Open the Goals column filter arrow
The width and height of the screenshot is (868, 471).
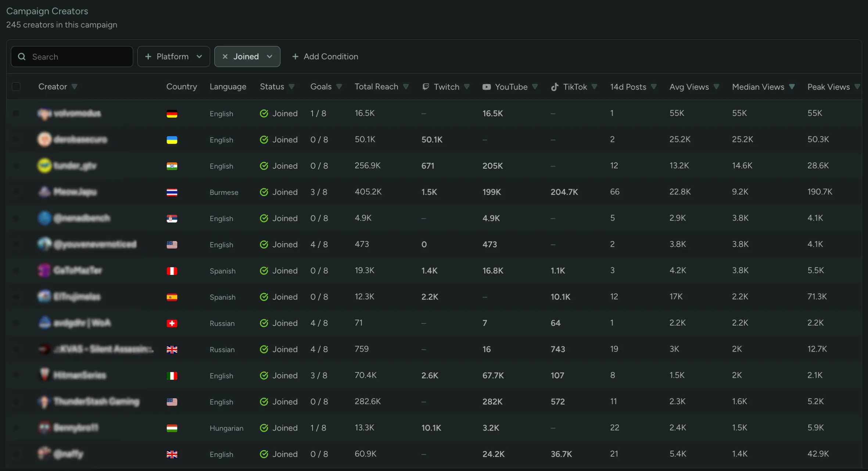coord(339,87)
